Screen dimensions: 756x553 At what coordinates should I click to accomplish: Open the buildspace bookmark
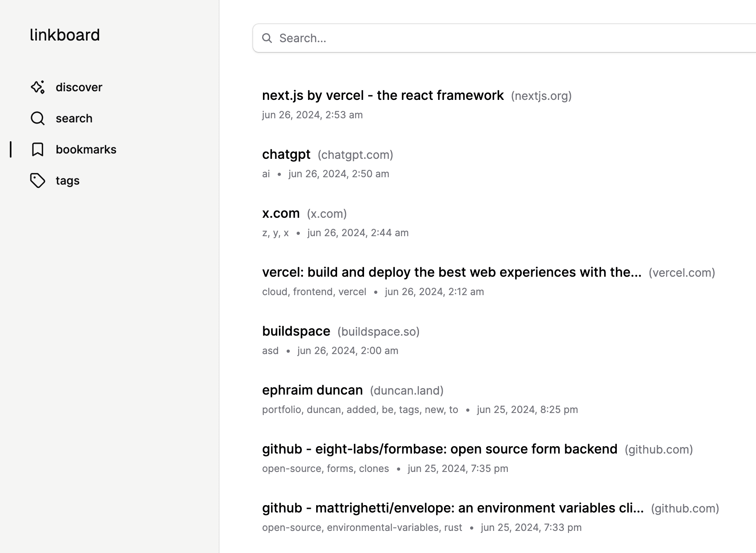point(296,331)
